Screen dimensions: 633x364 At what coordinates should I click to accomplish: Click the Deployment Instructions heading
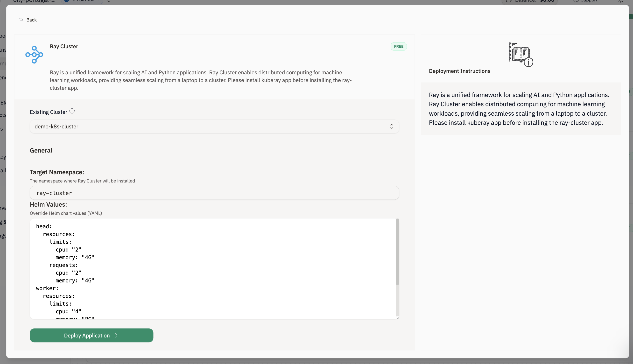pyautogui.click(x=459, y=71)
